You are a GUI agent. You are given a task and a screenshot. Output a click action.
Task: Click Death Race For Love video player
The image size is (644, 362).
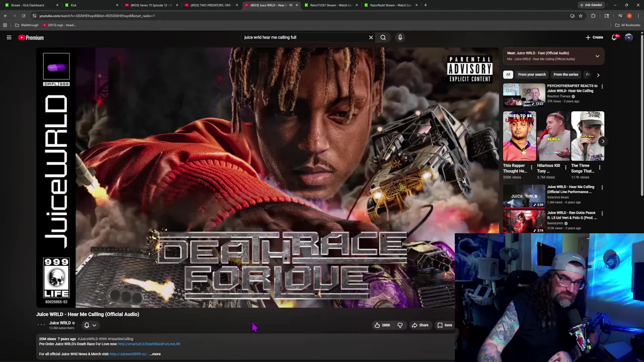coord(267,177)
